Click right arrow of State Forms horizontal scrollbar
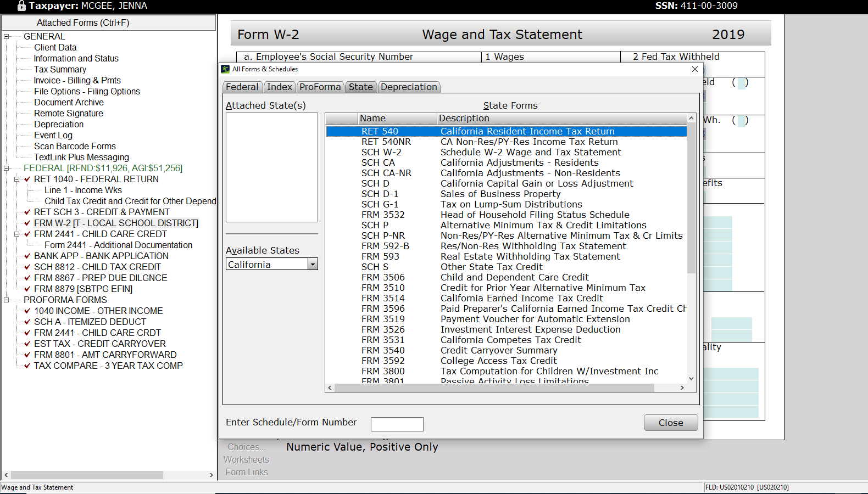The image size is (868, 494). pos(682,388)
